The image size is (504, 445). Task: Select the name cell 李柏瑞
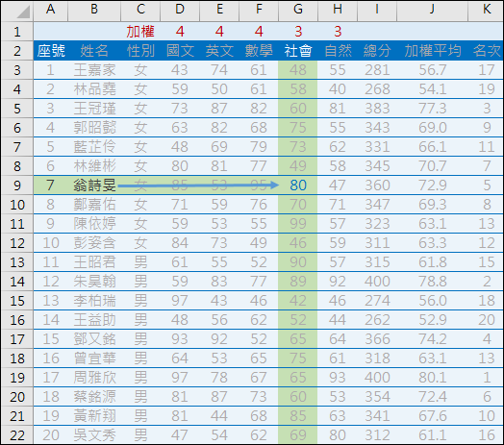94,301
